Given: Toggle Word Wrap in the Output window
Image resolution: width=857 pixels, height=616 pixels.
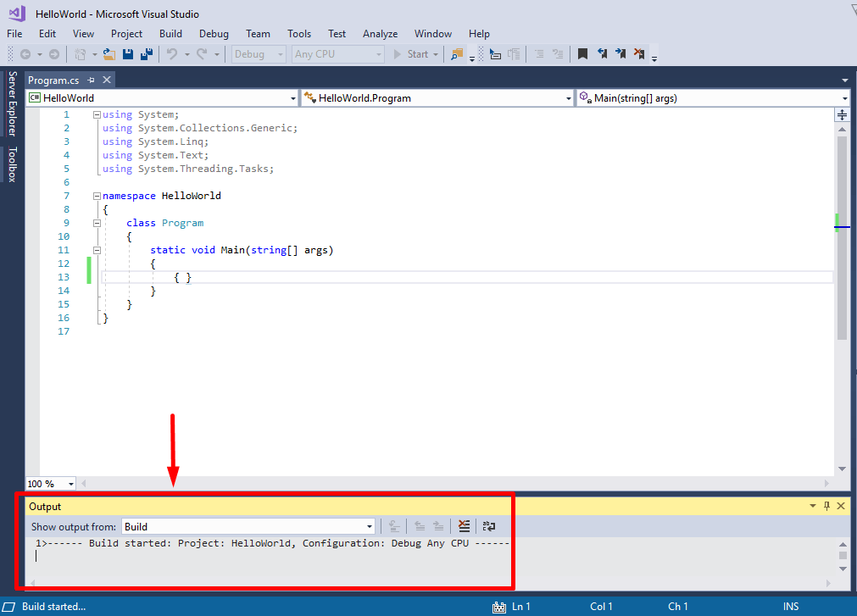Looking at the screenshot, I should pyautogui.click(x=489, y=525).
